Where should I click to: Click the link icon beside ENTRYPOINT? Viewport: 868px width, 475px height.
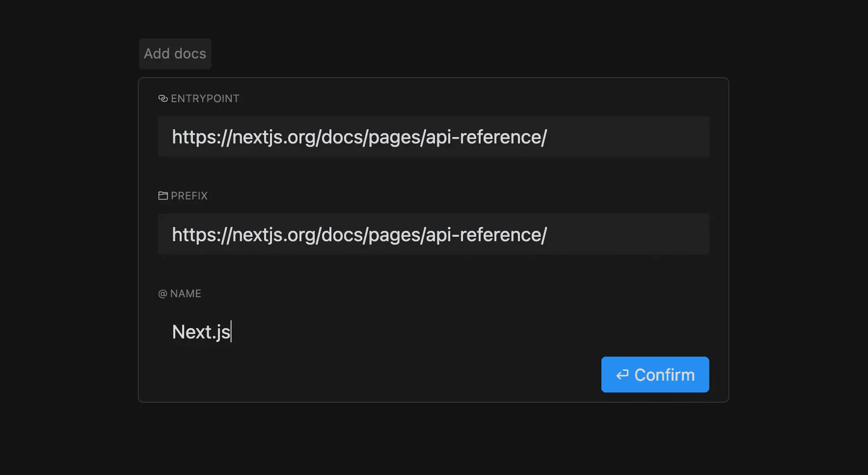click(x=163, y=99)
